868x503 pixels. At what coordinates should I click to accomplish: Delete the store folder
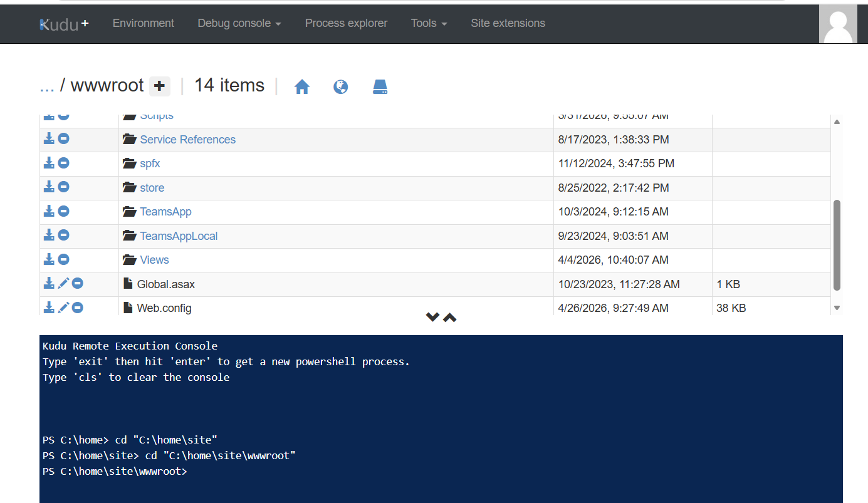64,187
